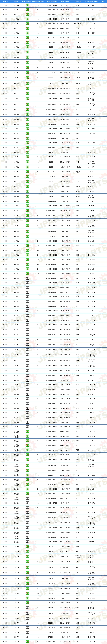The width and height of the screenshot is (107, 644).
Task: Click diesel ON icon, Astra Kombi 1.7 F35_ row
Action: click(28, 503)
